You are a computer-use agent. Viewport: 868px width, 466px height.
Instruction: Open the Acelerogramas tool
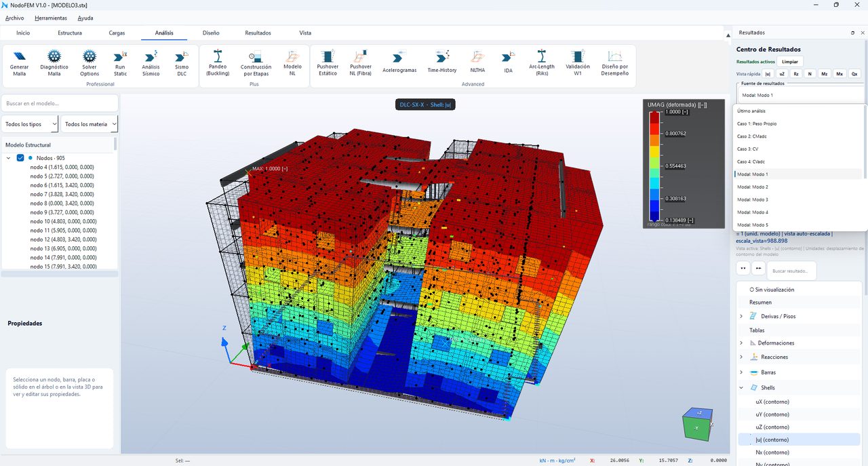[399, 63]
